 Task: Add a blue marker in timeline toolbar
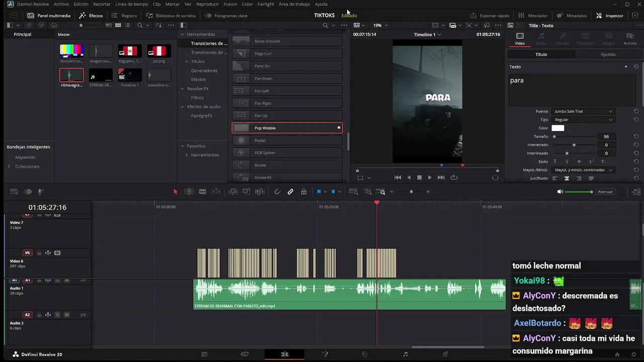pyautogui.click(x=333, y=192)
